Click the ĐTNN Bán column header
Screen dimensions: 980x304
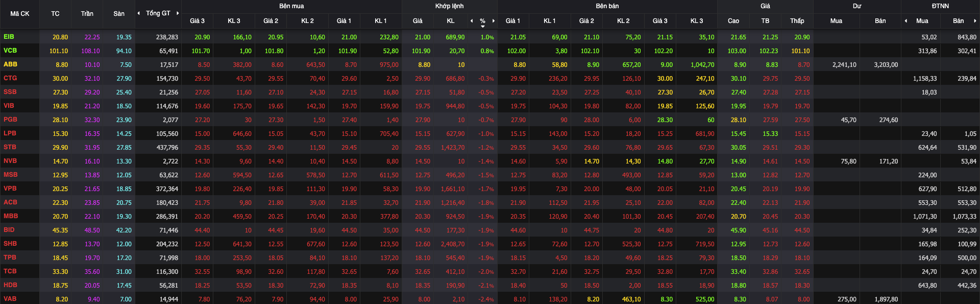point(959,21)
